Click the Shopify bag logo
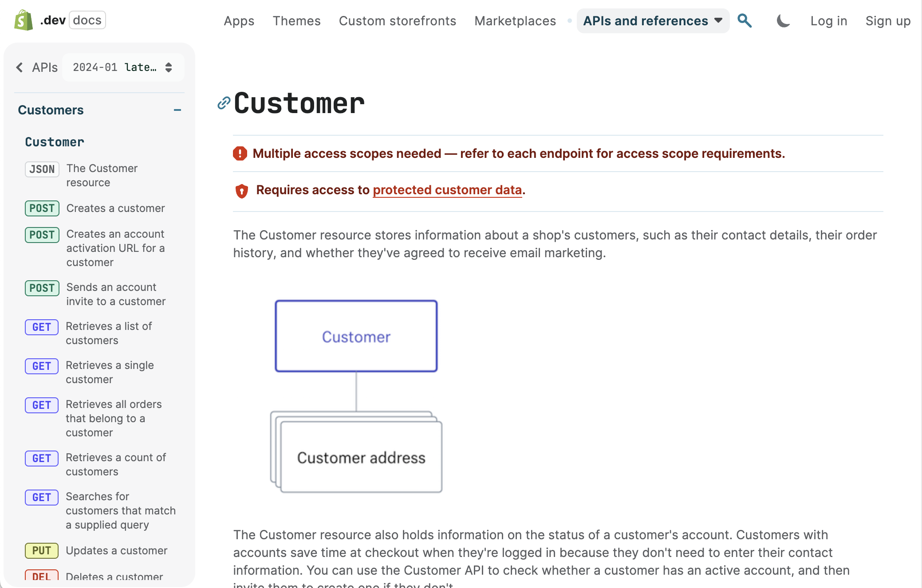This screenshot has height=588, width=922. [24, 20]
